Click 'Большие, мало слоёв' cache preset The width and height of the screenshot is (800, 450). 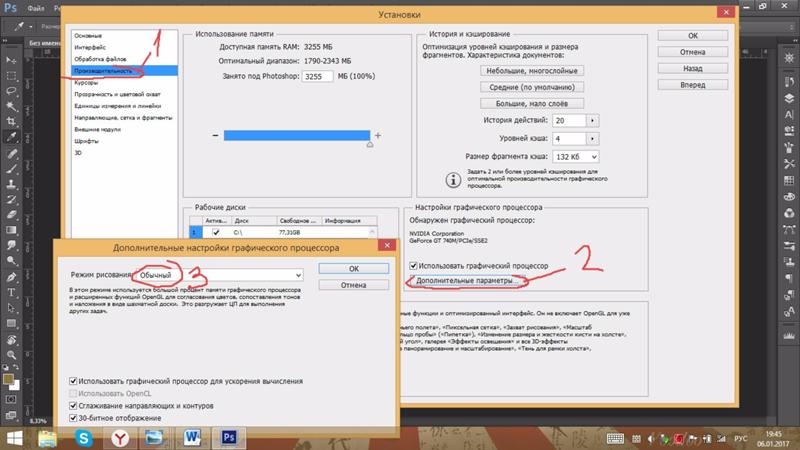[532, 104]
